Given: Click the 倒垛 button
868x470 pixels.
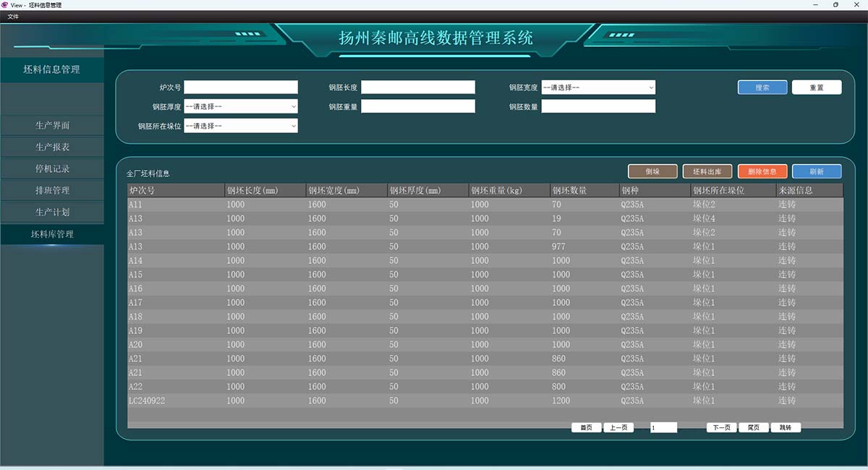Looking at the screenshot, I should [652, 171].
